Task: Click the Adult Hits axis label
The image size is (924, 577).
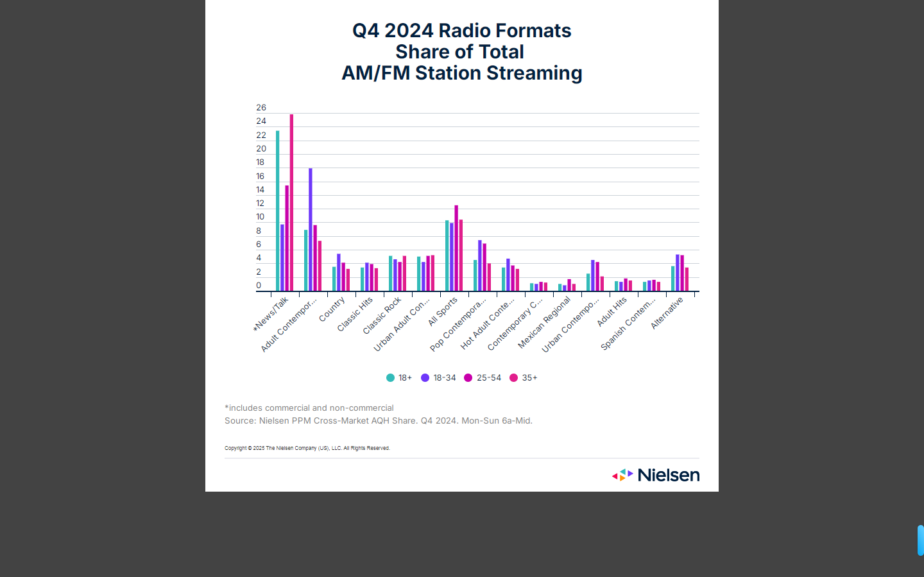Action: [x=612, y=312]
